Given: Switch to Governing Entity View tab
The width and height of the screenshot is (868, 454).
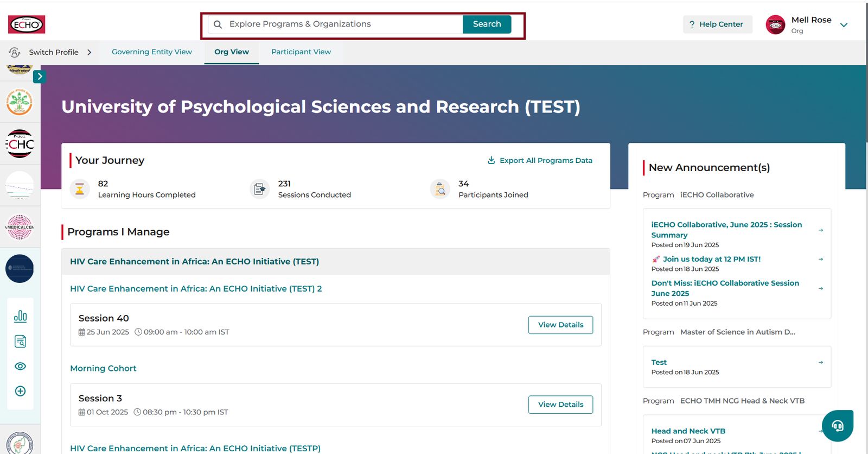Looking at the screenshot, I should pyautogui.click(x=152, y=52).
